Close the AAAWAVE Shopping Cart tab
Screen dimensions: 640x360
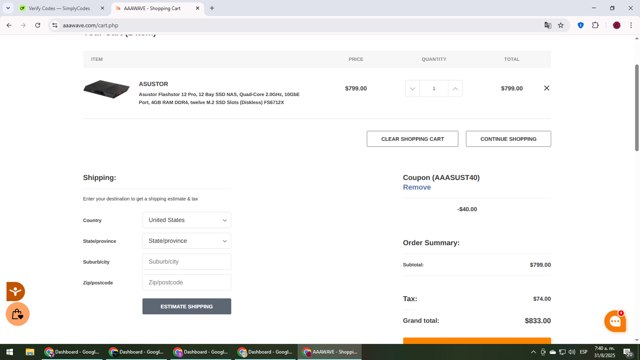tap(198, 8)
